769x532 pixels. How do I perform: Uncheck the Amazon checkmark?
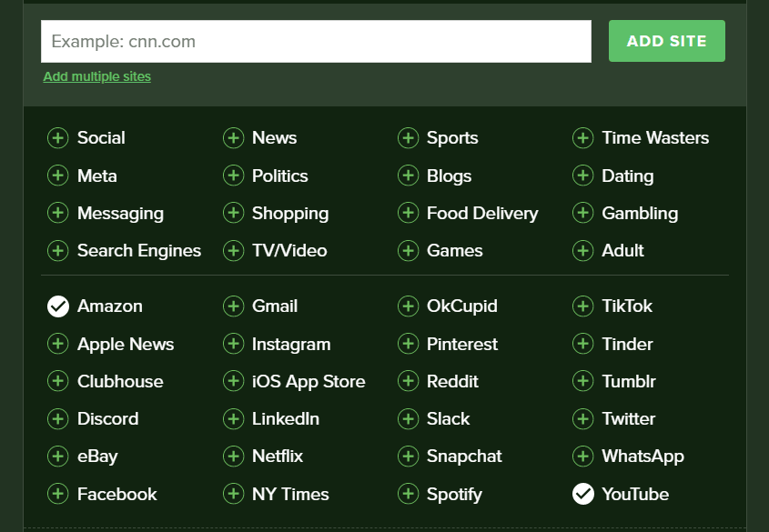[58, 306]
